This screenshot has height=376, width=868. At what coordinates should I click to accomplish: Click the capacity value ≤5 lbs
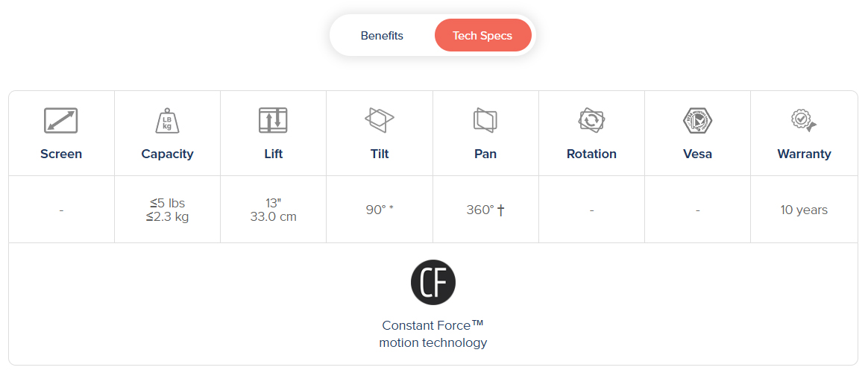point(167,203)
